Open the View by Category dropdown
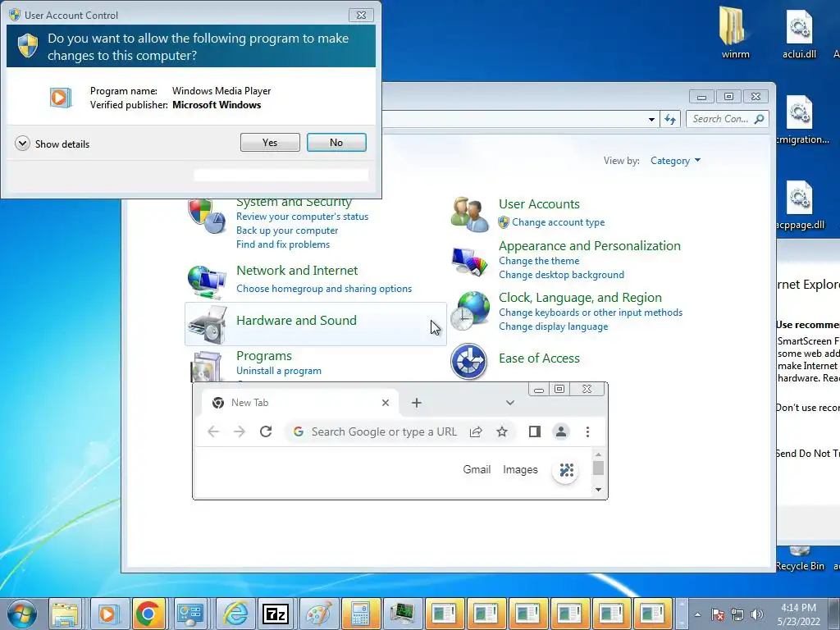This screenshot has height=630, width=840. pos(675,161)
